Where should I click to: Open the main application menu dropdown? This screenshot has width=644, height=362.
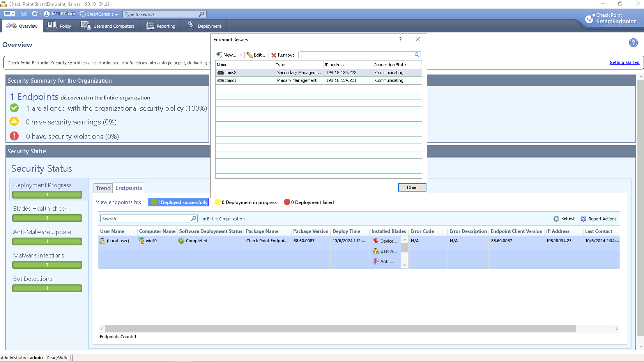[9, 14]
